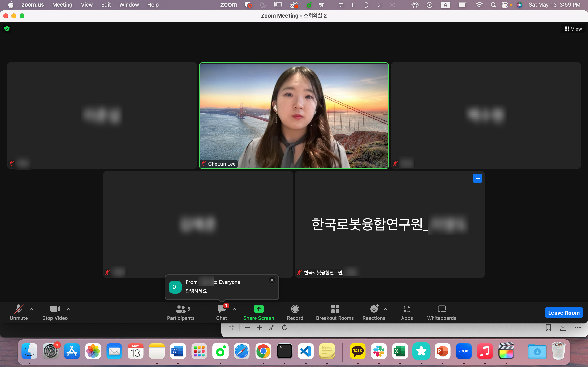Image resolution: width=588 pixels, height=367 pixels.
Task: Click the blue more options button on tile
Action: [477, 178]
